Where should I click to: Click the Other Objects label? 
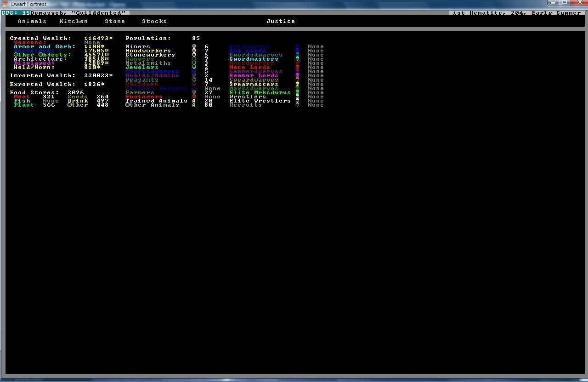(x=43, y=55)
